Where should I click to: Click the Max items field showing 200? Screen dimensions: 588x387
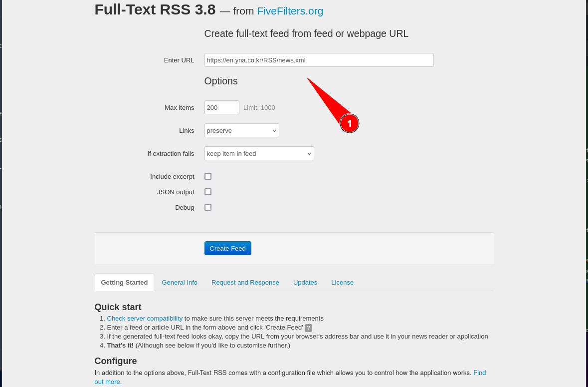[221, 107]
